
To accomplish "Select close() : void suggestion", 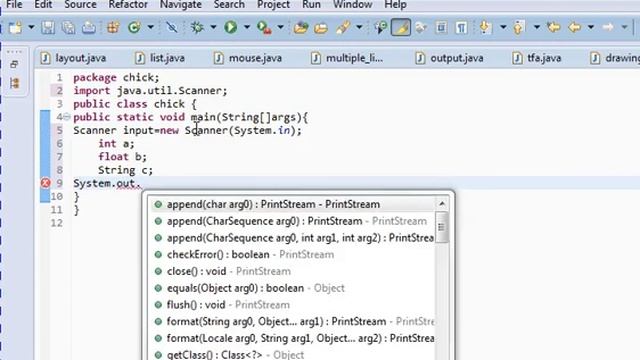I will pyautogui.click(x=293, y=271).
